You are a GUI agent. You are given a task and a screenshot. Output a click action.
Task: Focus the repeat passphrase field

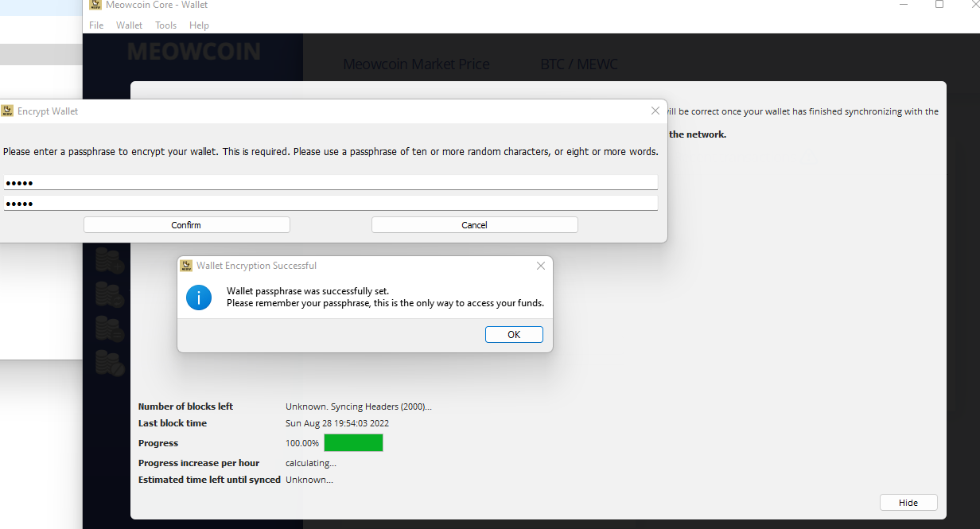[330, 204]
